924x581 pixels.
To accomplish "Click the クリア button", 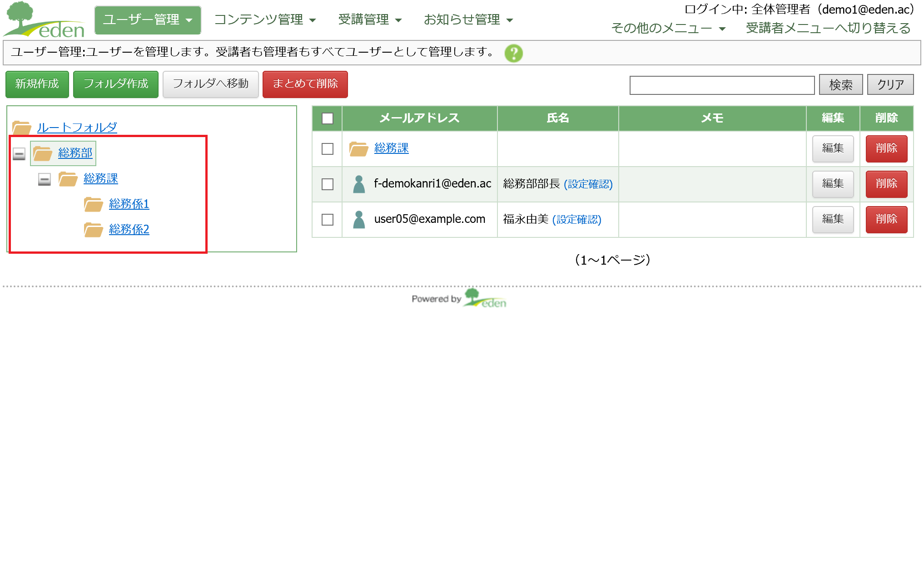I will point(890,84).
